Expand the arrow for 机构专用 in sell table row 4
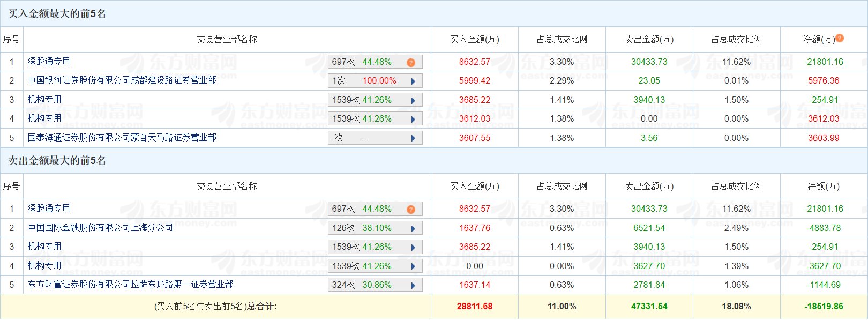 (413, 267)
